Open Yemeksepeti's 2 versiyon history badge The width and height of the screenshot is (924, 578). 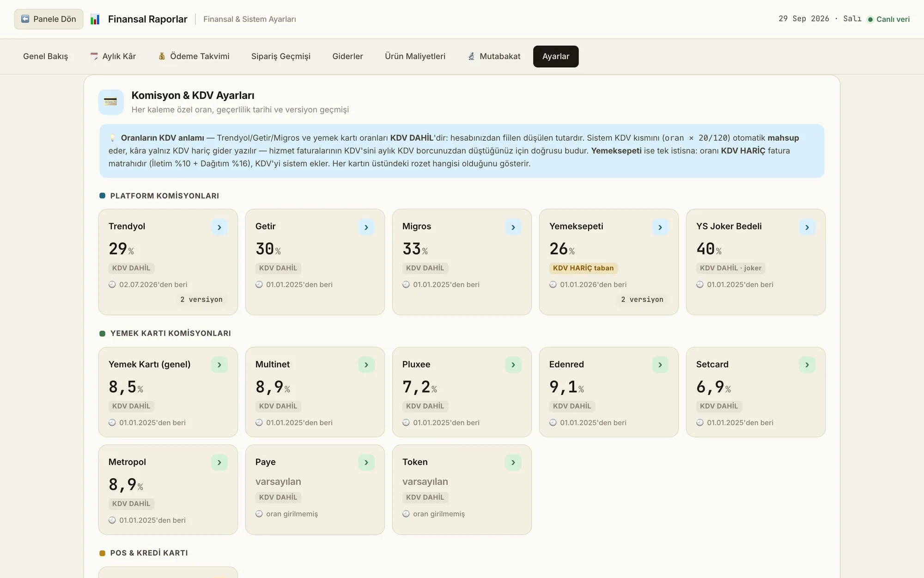(642, 300)
